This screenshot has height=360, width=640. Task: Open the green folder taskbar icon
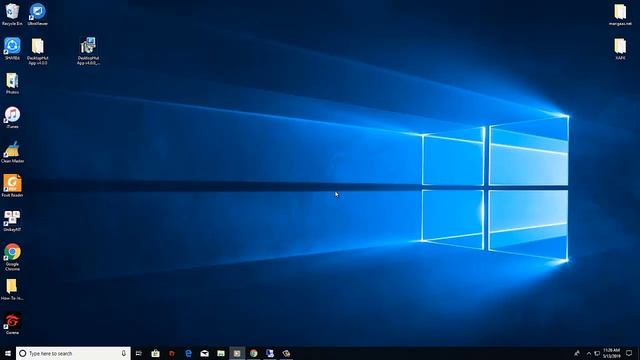click(221, 353)
